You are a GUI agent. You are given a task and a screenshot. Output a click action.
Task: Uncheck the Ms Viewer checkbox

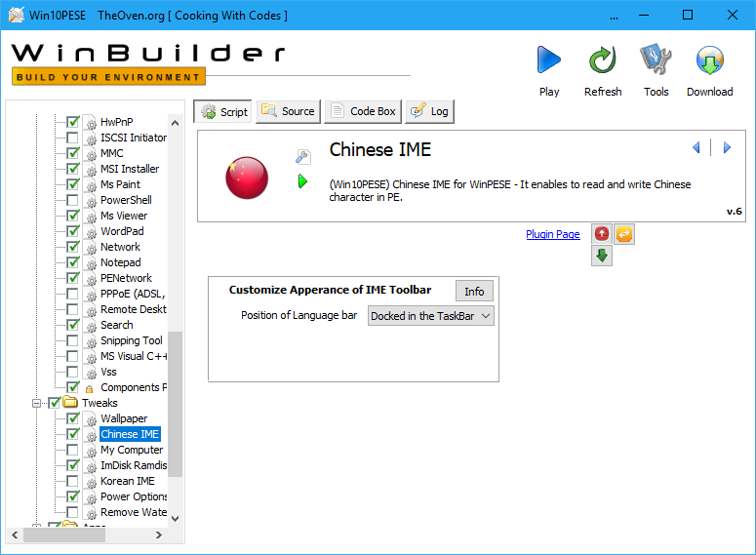point(72,216)
